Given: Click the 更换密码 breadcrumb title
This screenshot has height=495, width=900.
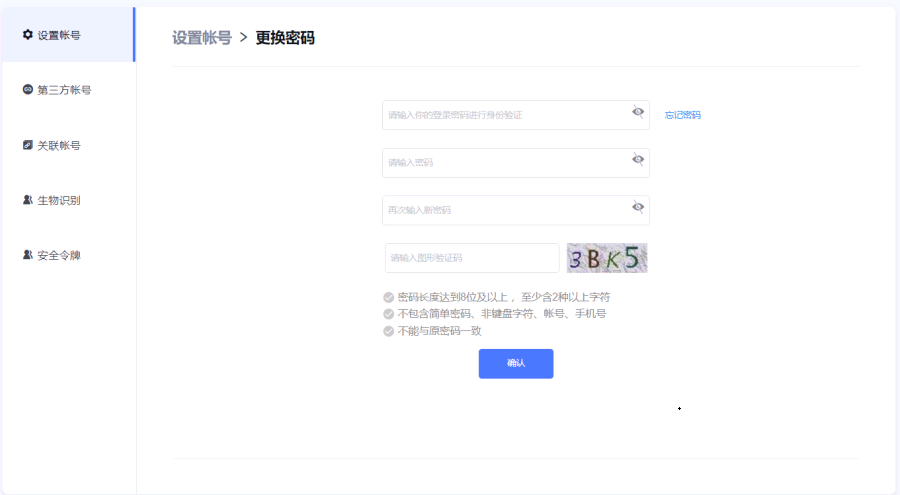Looking at the screenshot, I should click(x=285, y=38).
